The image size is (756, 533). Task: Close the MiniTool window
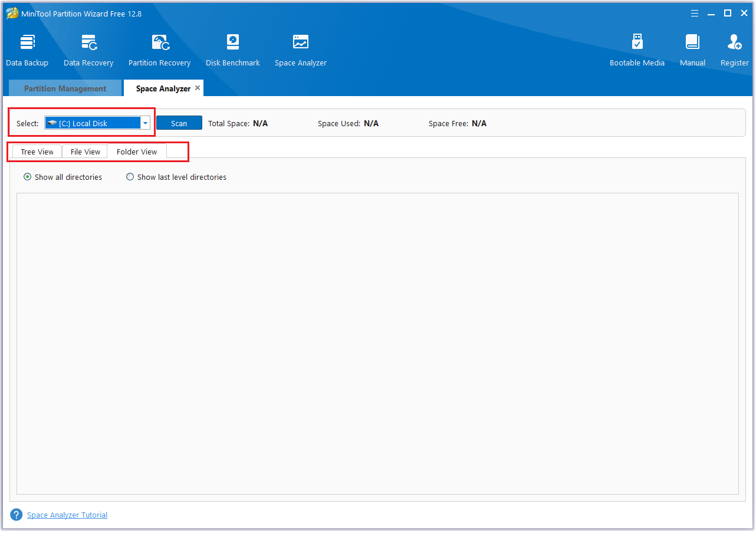point(744,13)
